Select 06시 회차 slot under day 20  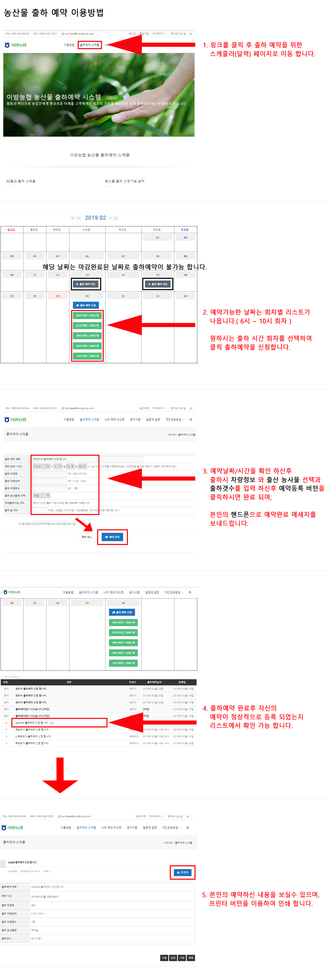(x=87, y=315)
